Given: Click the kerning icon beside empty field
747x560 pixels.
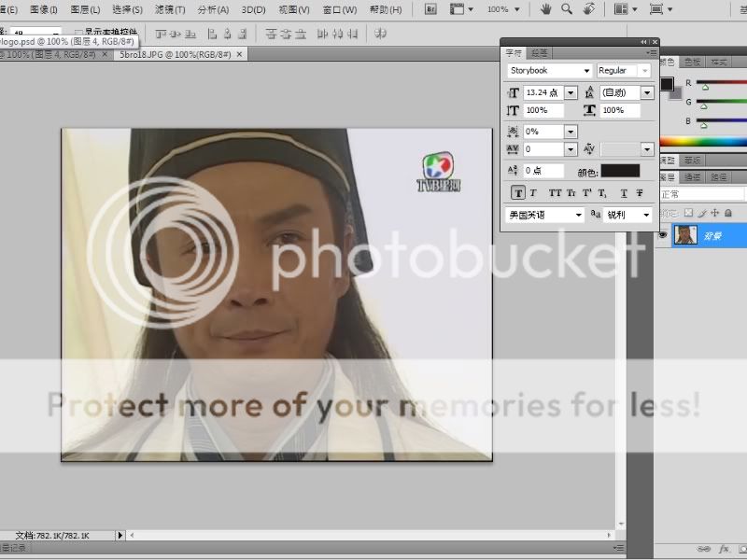Looking at the screenshot, I should (x=589, y=149).
